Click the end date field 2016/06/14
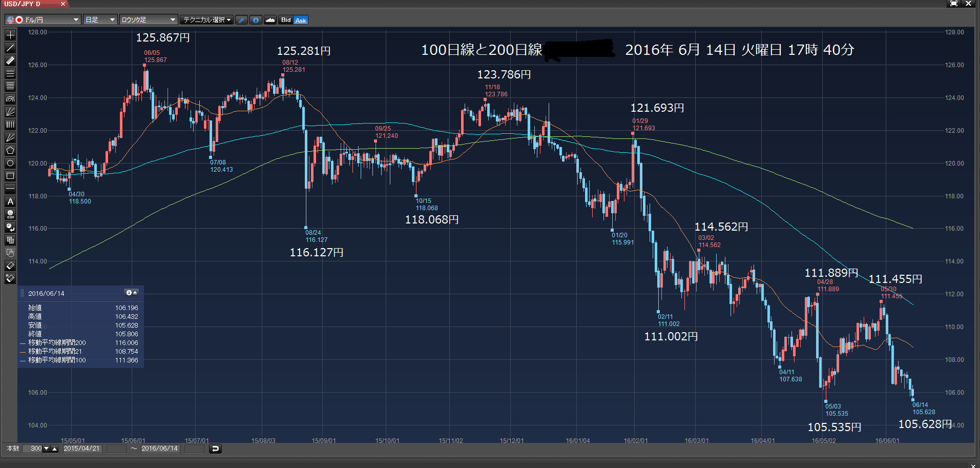The image size is (980, 468). (160, 449)
